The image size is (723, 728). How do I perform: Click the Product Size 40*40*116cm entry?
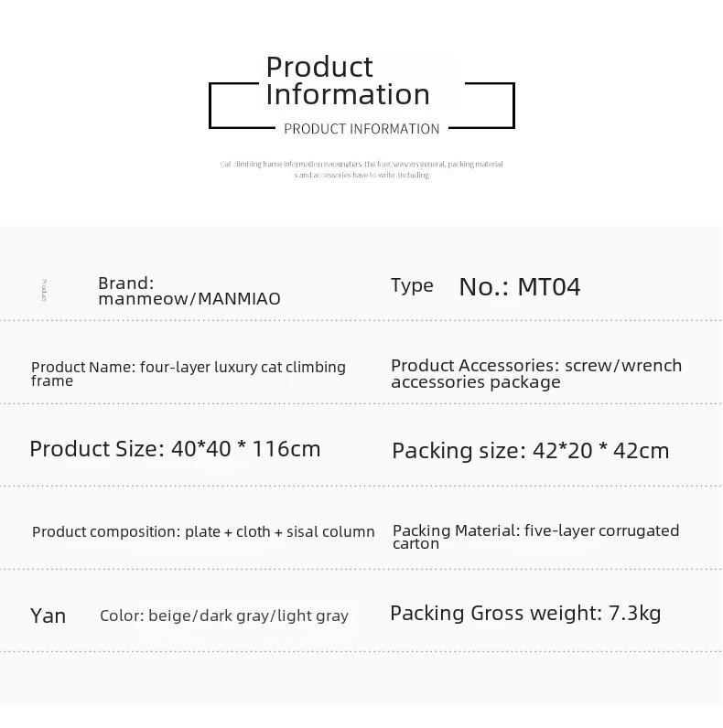pyautogui.click(x=175, y=449)
